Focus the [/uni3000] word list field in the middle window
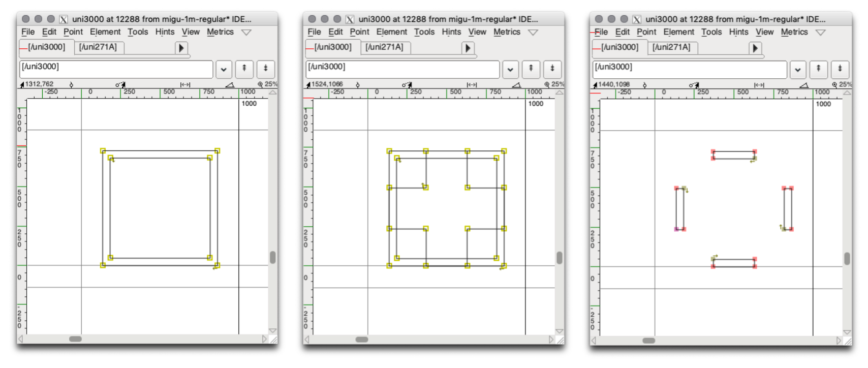The width and height of the screenshot is (868, 368). coord(403,69)
